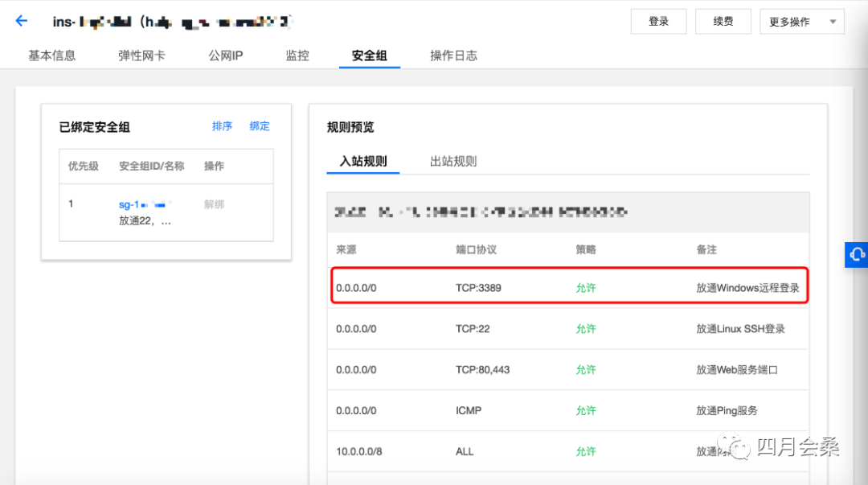Click the 续费 button
The height and width of the screenshot is (485, 868).
(723, 22)
